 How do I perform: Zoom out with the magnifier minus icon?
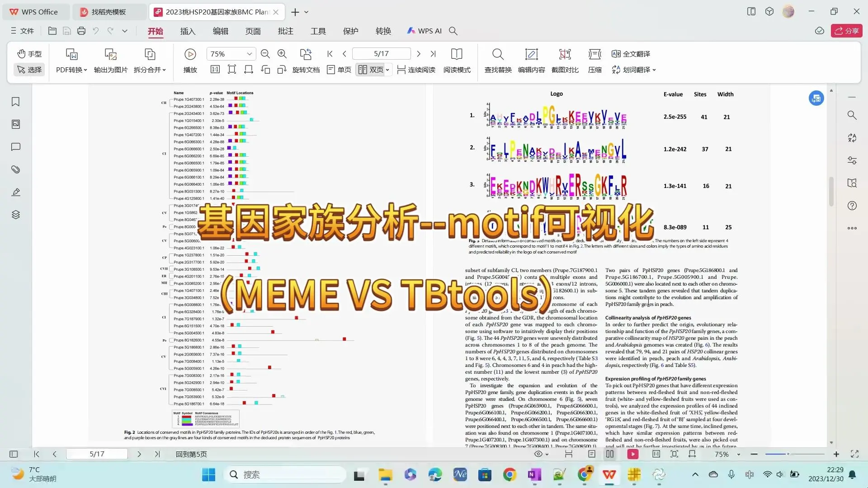[x=265, y=53]
